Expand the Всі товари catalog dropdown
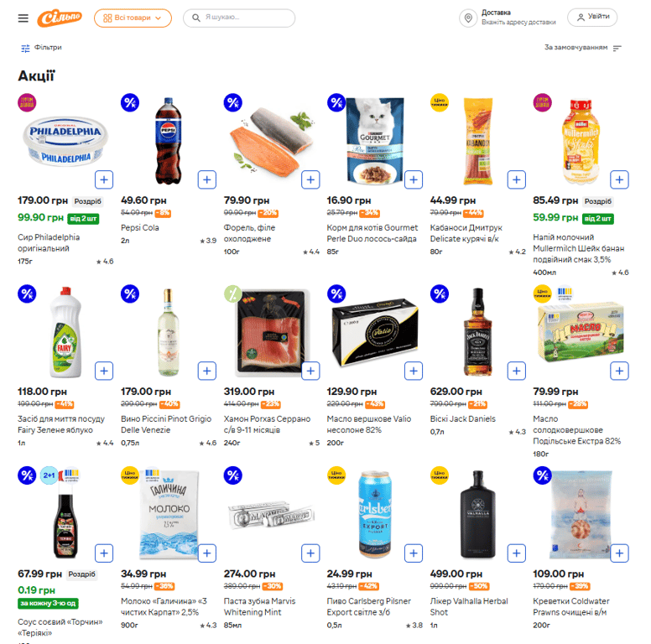Image resolution: width=651 pixels, height=644 pixels. (x=133, y=18)
